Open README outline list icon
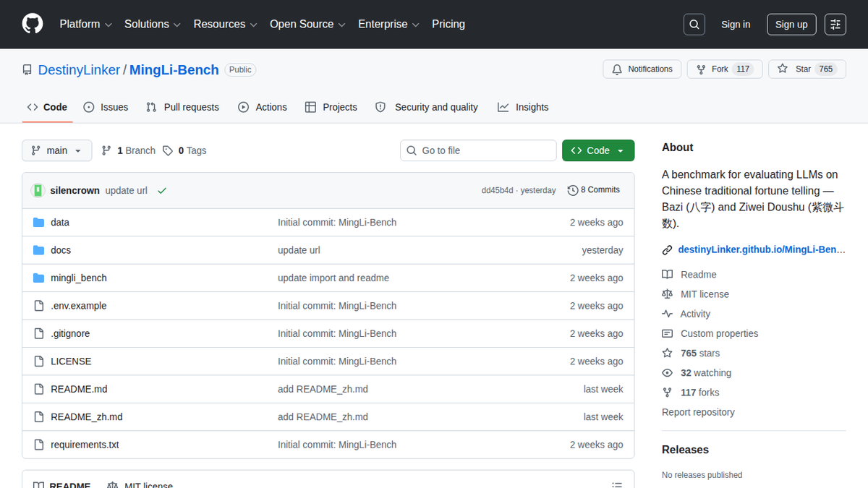The height and width of the screenshot is (488, 868). pyautogui.click(x=617, y=486)
